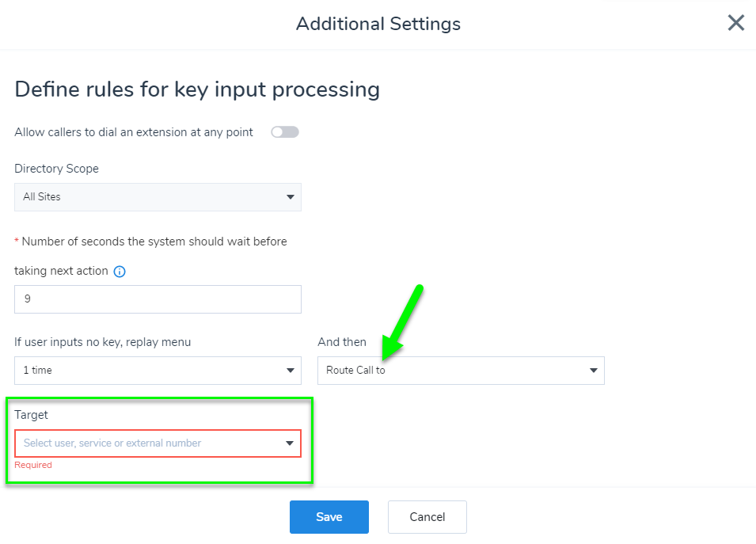The height and width of the screenshot is (544, 756).
Task: Open the All Sites directory scope dropdown
Action: point(158,197)
